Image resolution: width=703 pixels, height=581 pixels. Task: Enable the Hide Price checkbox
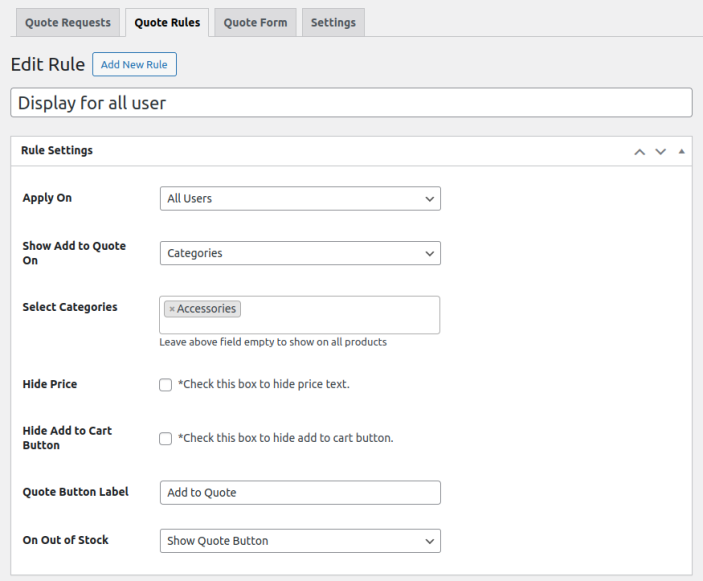pos(166,385)
